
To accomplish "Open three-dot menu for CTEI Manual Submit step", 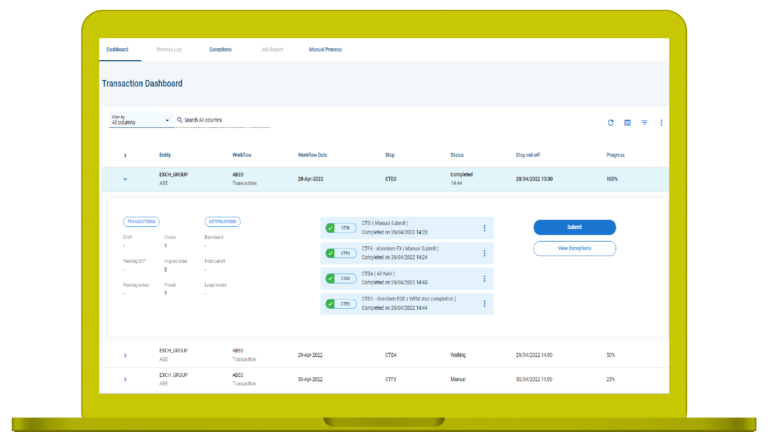I will [x=485, y=228].
